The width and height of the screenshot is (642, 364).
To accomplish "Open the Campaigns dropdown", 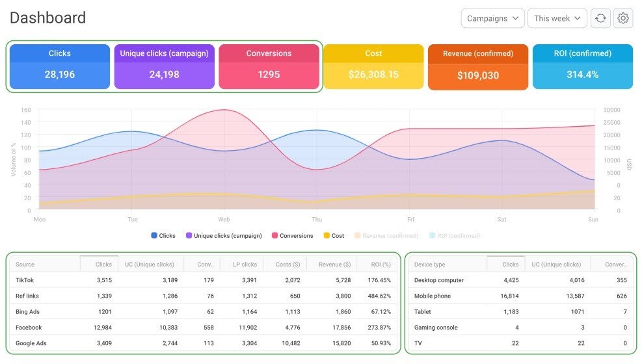I will 493,18.
